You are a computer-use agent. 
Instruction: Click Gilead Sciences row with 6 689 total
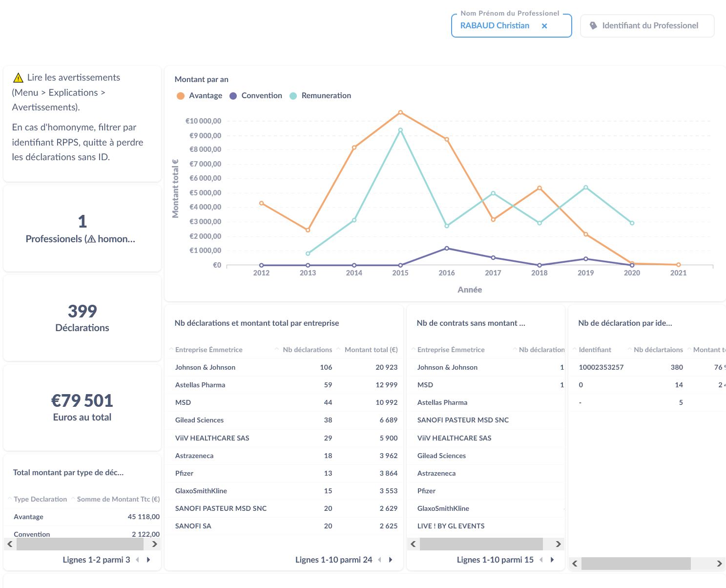(x=284, y=420)
